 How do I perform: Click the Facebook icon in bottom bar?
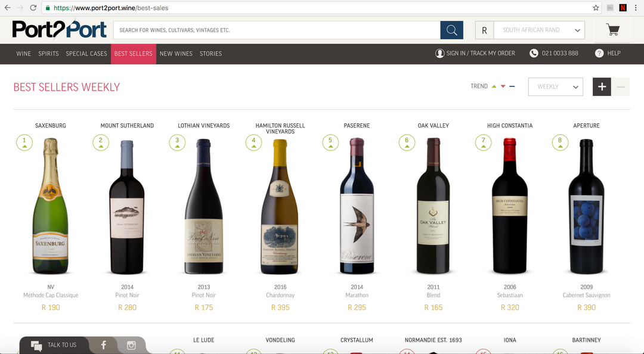[x=103, y=344]
